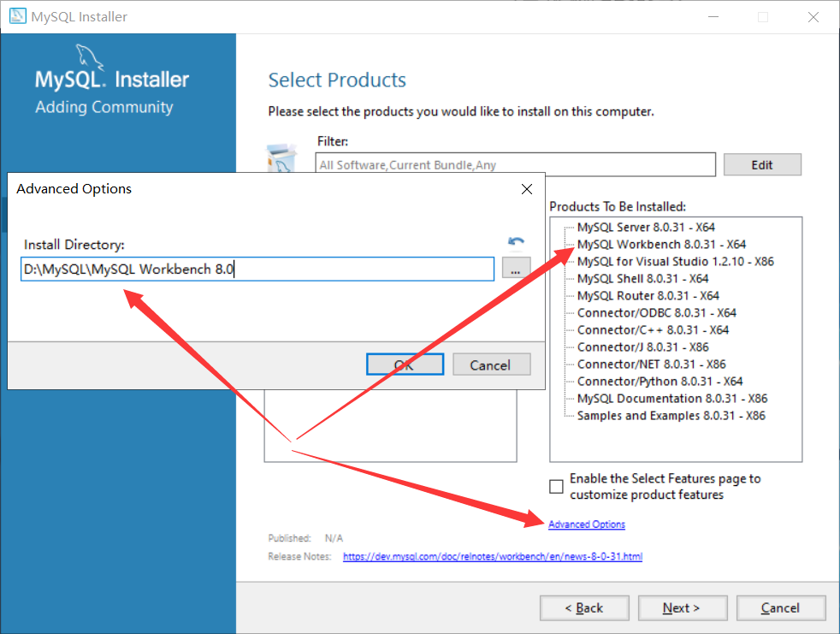The width and height of the screenshot is (840, 634).
Task: Open the Advanced Options link
Action: (x=587, y=524)
